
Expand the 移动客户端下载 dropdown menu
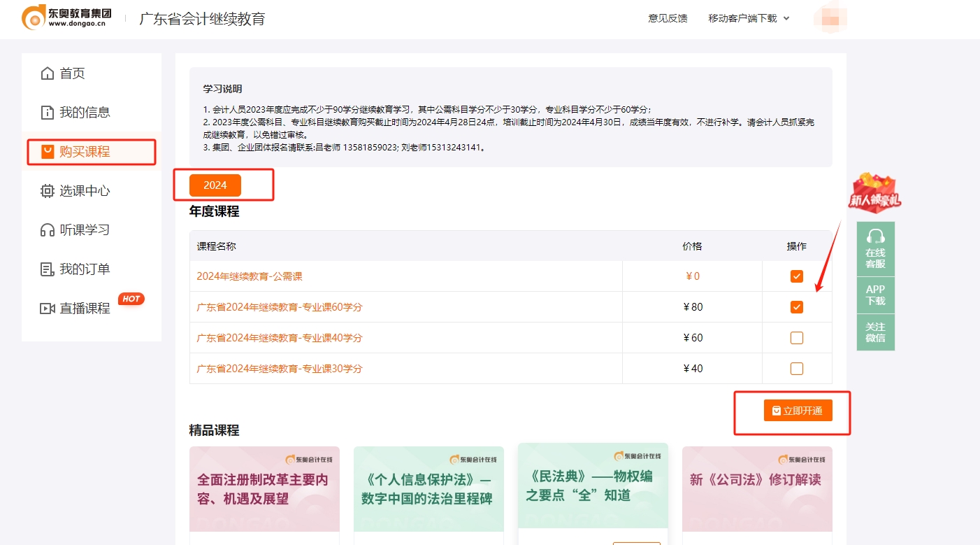tap(748, 19)
